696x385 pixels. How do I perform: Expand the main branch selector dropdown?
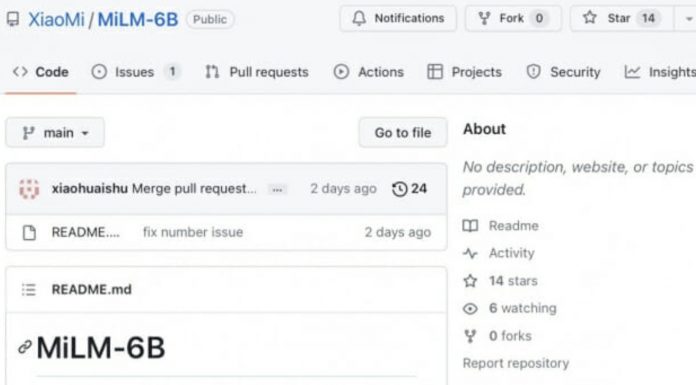click(55, 132)
